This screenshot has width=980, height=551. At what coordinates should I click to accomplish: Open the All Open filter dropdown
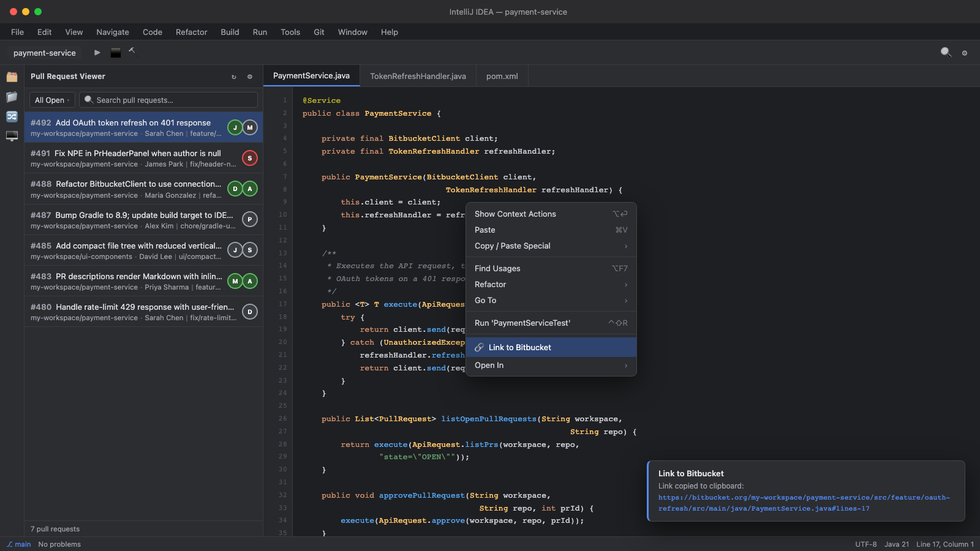coord(52,100)
